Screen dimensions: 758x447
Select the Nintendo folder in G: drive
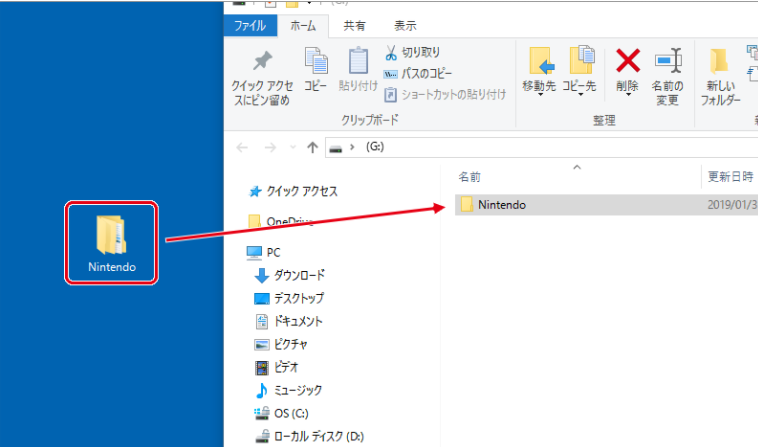502,205
